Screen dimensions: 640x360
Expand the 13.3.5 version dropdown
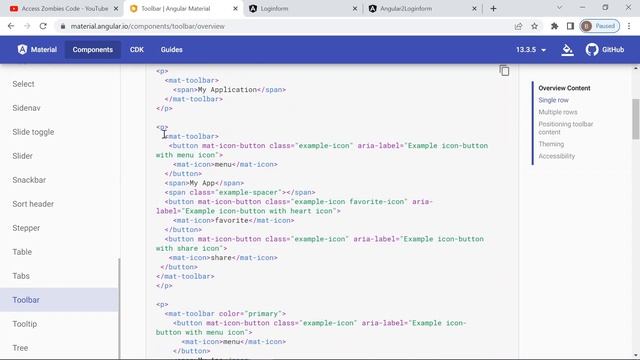click(x=531, y=50)
